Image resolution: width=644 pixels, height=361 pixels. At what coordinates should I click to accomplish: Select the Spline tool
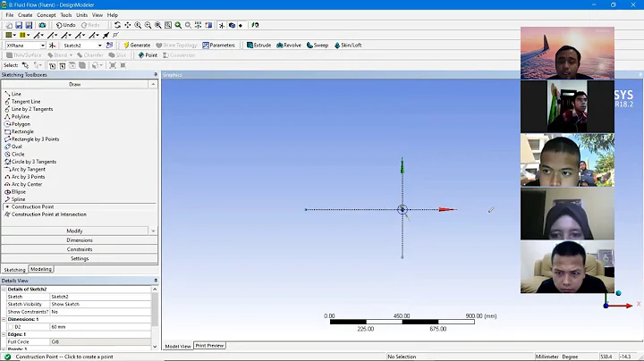(15, 199)
